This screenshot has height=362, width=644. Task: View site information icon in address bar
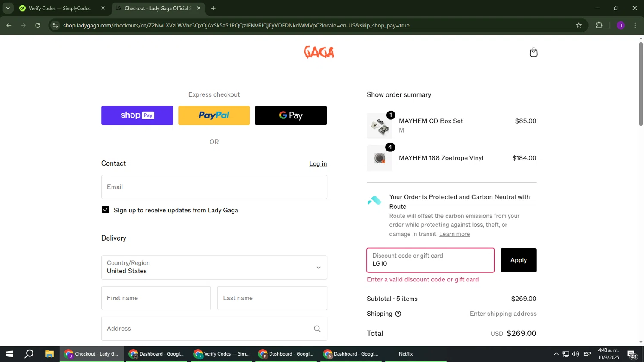(55, 26)
